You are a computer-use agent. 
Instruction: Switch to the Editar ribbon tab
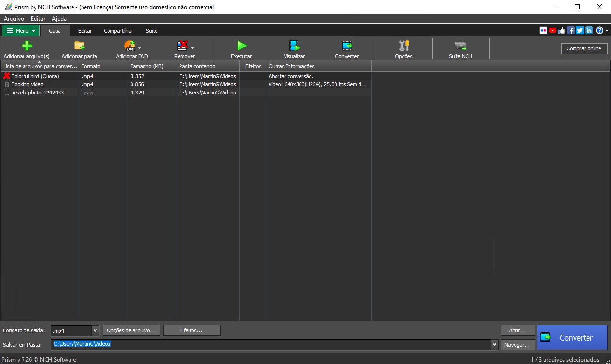tap(85, 31)
